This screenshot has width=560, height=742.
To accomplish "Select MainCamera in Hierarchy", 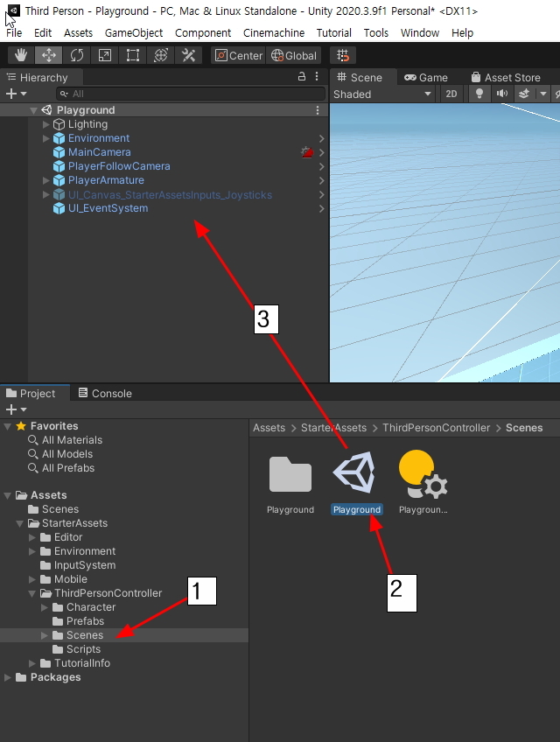I will [100, 152].
